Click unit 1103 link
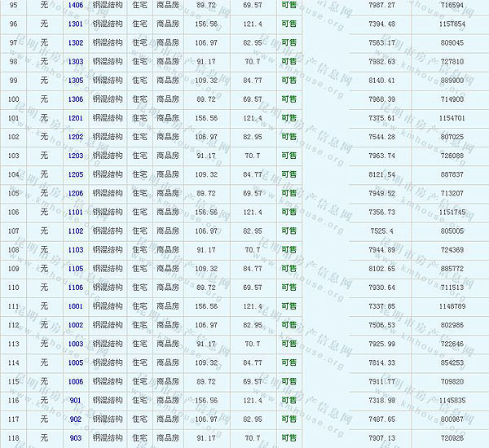Screen dimensions: 489x448 75,250
